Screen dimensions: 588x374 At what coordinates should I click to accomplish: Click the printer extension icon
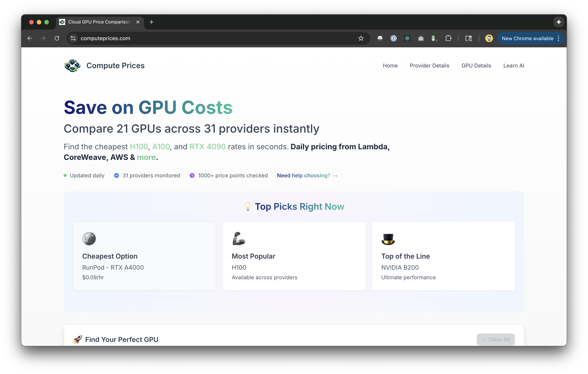(380, 38)
